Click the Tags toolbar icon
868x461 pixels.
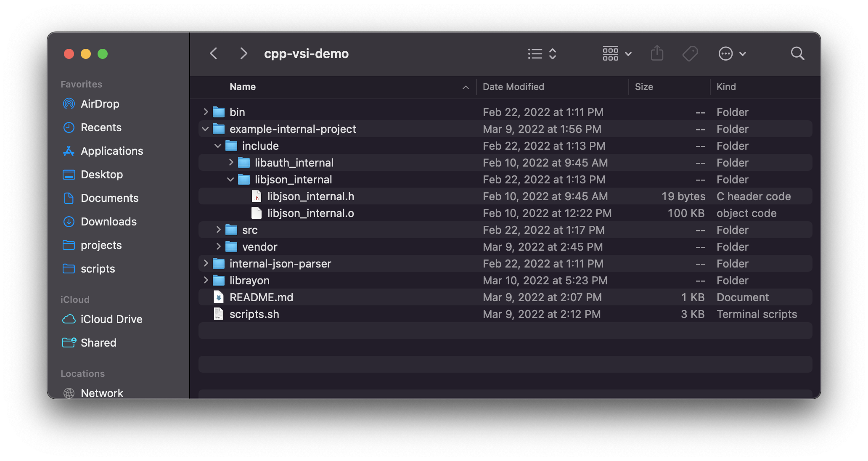click(x=690, y=54)
